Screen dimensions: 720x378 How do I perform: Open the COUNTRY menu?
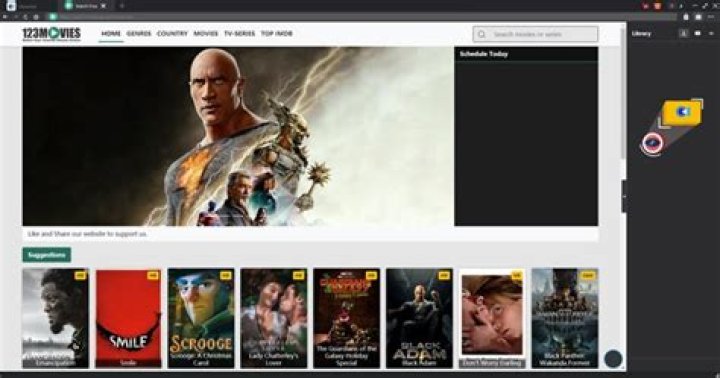coord(172,34)
